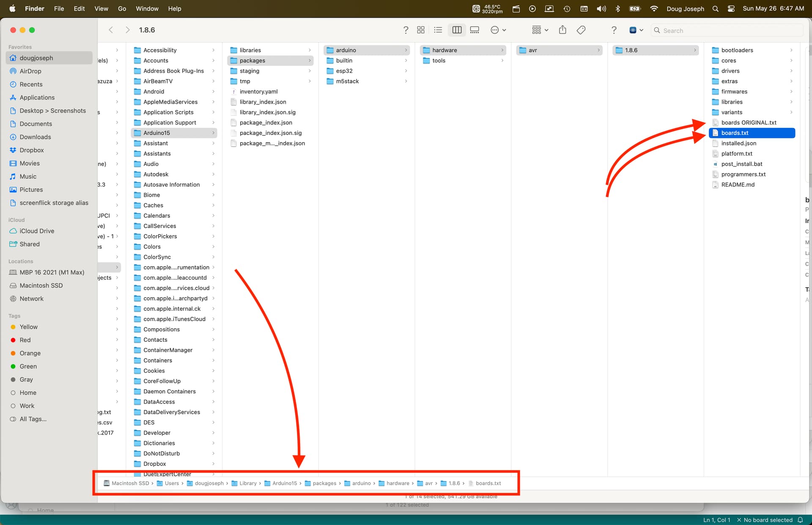Image resolution: width=812 pixels, height=525 pixels.
Task: Click the Finder Search field
Action: 727,30
